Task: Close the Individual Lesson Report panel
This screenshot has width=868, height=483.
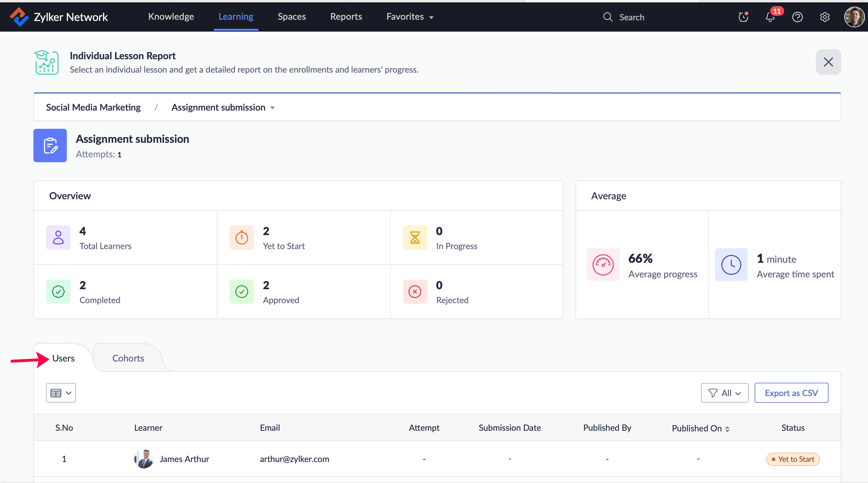Action: point(828,62)
